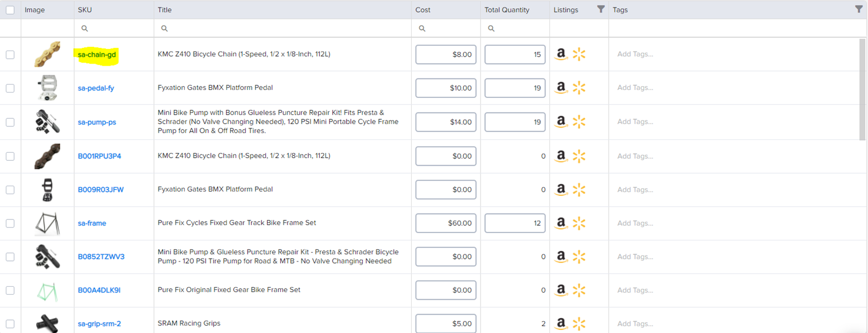
Task: Edit the $60.00 cost field for sa-frame
Action: (446, 223)
